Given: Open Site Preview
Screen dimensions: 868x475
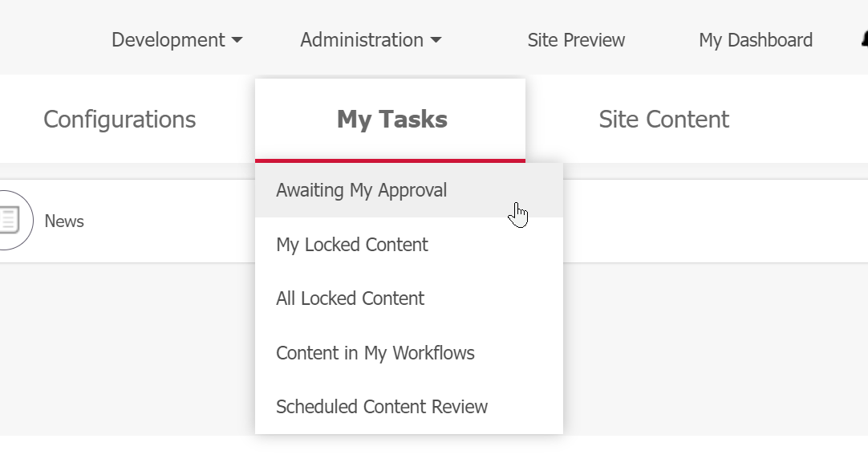Looking at the screenshot, I should tap(575, 40).
